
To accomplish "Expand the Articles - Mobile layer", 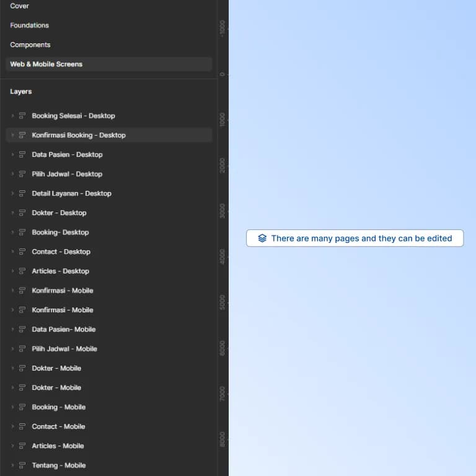I will tap(12, 446).
